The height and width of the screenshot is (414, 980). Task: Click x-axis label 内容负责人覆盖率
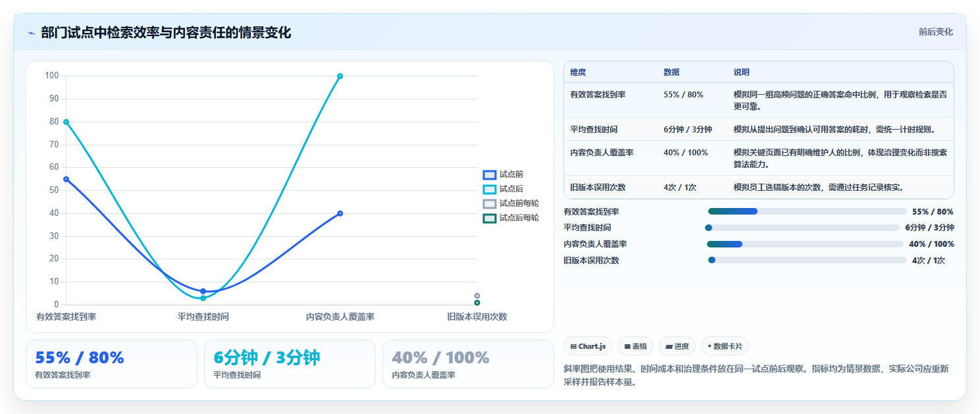pyautogui.click(x=340, y=317)
